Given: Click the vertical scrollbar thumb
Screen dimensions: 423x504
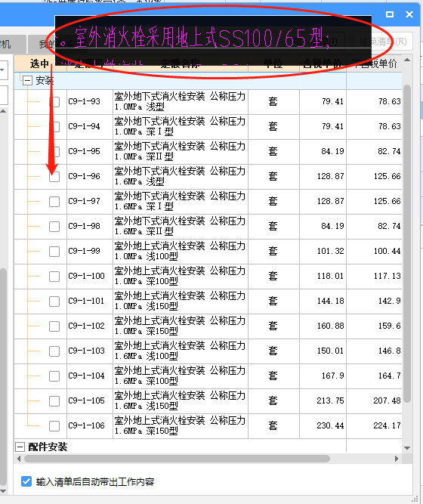Looking at the screenshot, I should (407, 243).
